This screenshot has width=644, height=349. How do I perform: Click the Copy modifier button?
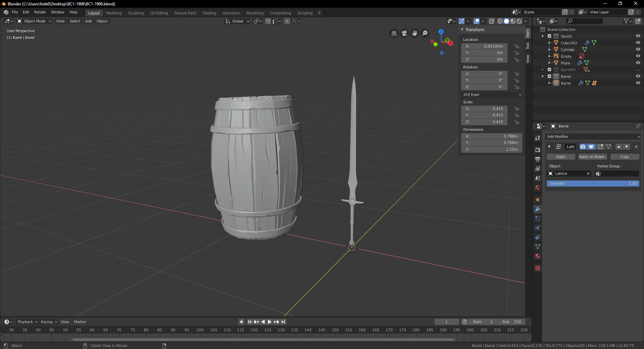(x=625, y=157)
